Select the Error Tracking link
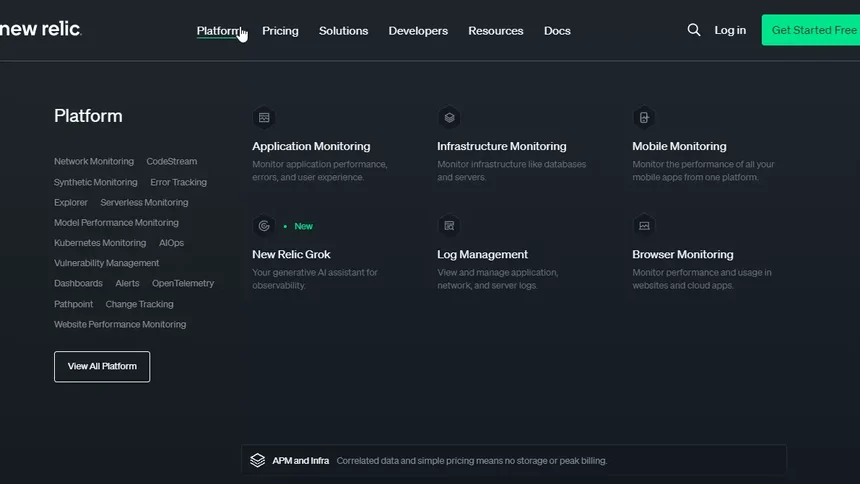This screenshot has height=484, width=860. [178, 182]
